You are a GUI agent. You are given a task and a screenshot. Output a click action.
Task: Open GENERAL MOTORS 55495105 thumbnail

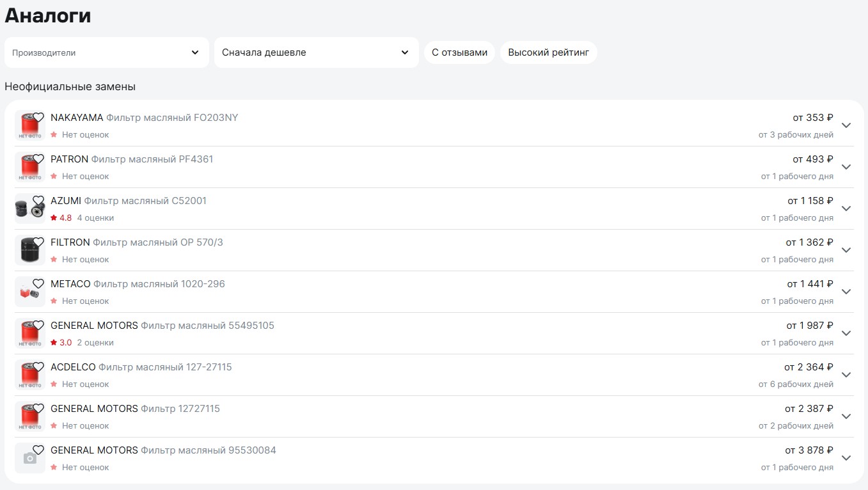29,333
